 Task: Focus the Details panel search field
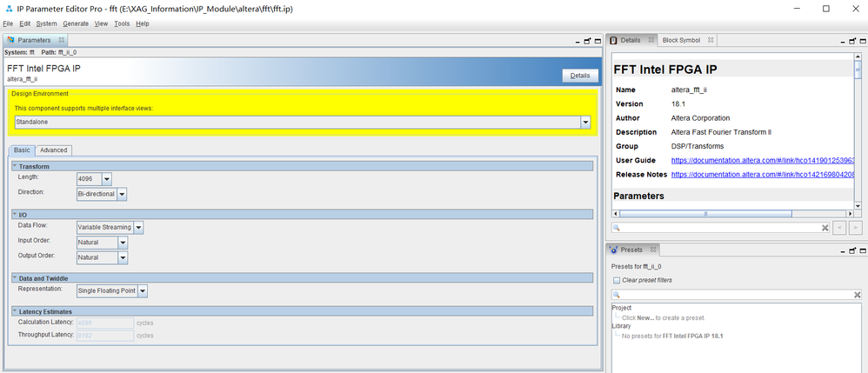(x=721, y=228)
